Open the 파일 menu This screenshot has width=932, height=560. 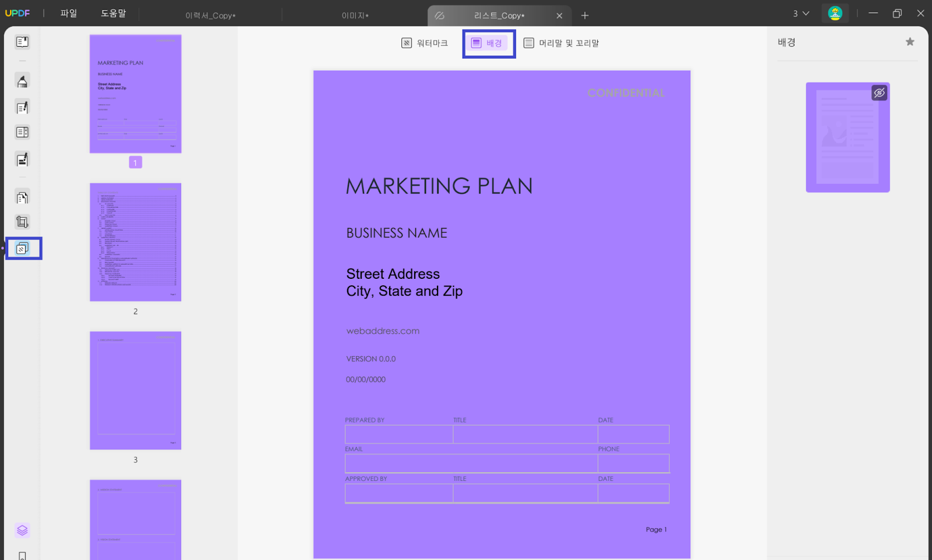(x=69, y=13)
